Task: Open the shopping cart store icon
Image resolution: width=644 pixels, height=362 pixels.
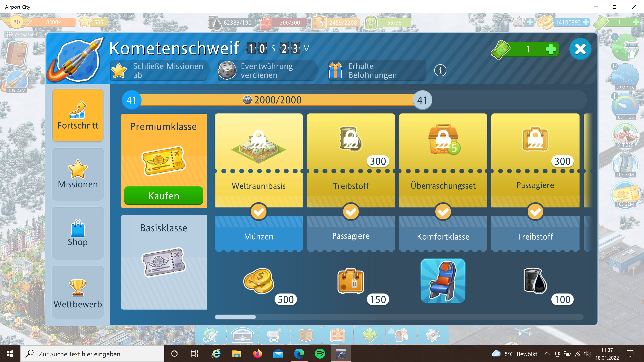Action: (x=274, y=335)
